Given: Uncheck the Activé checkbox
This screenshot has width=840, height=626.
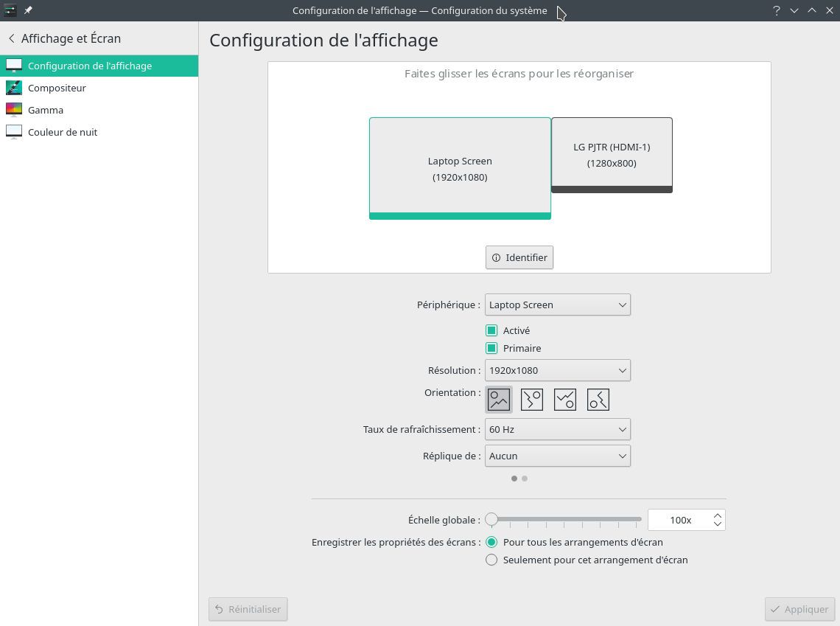Looking at the screenshot, I should [x=491, y=330].
